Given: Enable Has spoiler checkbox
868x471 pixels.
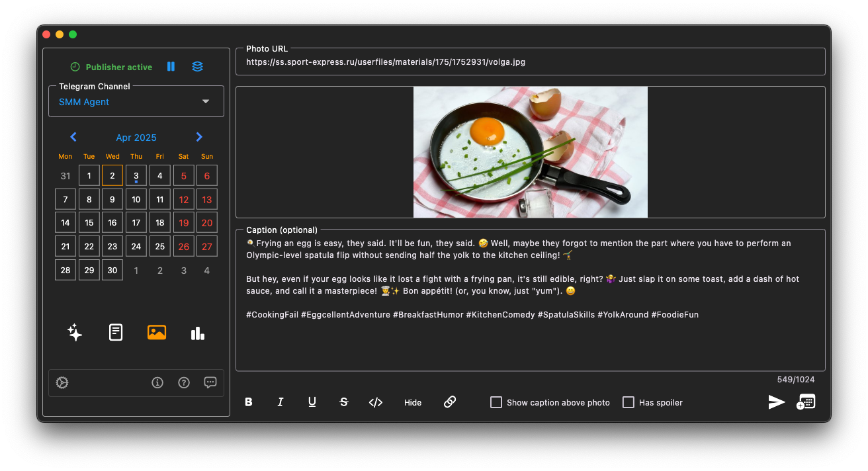Looking at the screenshot, I should (629, 402).
